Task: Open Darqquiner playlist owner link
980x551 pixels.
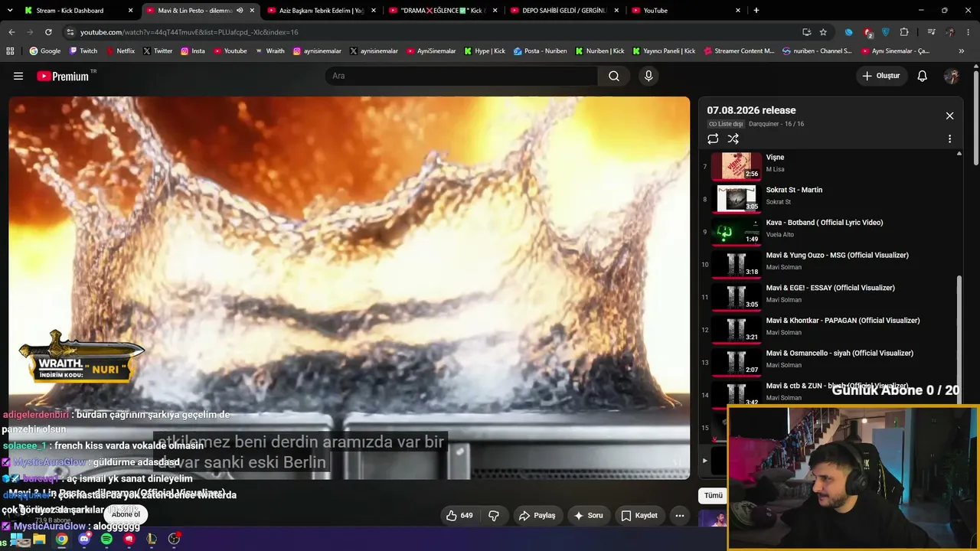Action: pyautogui.click(x=762, y=124)
